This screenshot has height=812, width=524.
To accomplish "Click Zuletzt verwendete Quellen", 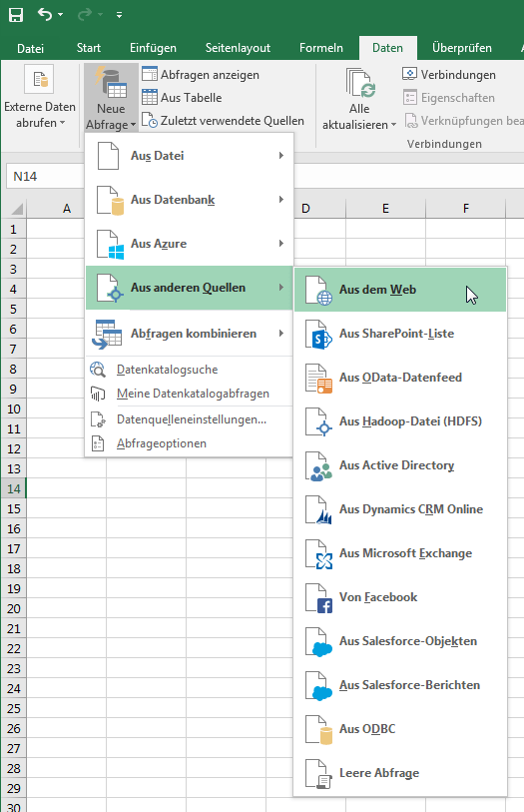I will point(223,121).
